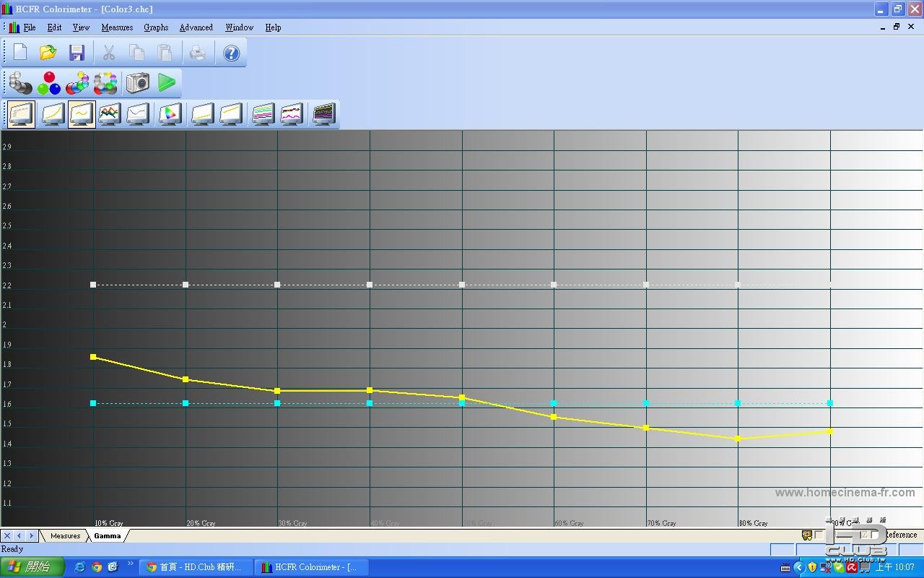
Task: Close the current tab with the X button
Action: [7, 535]
